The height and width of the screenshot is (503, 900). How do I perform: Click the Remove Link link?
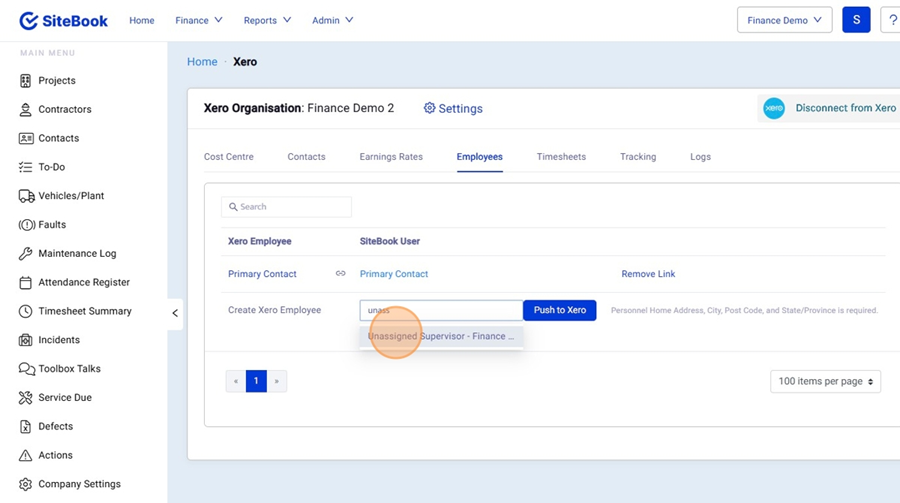[x=648, y=274]
